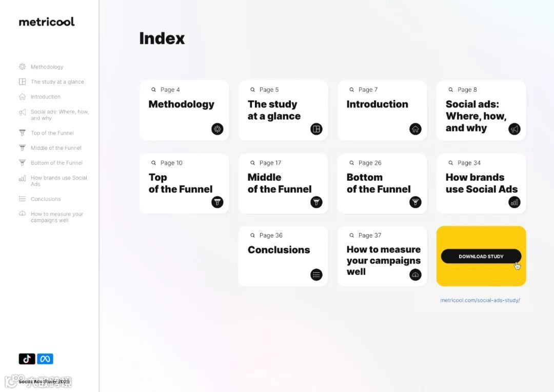Click the list icon on the Conclusions card

316,275
